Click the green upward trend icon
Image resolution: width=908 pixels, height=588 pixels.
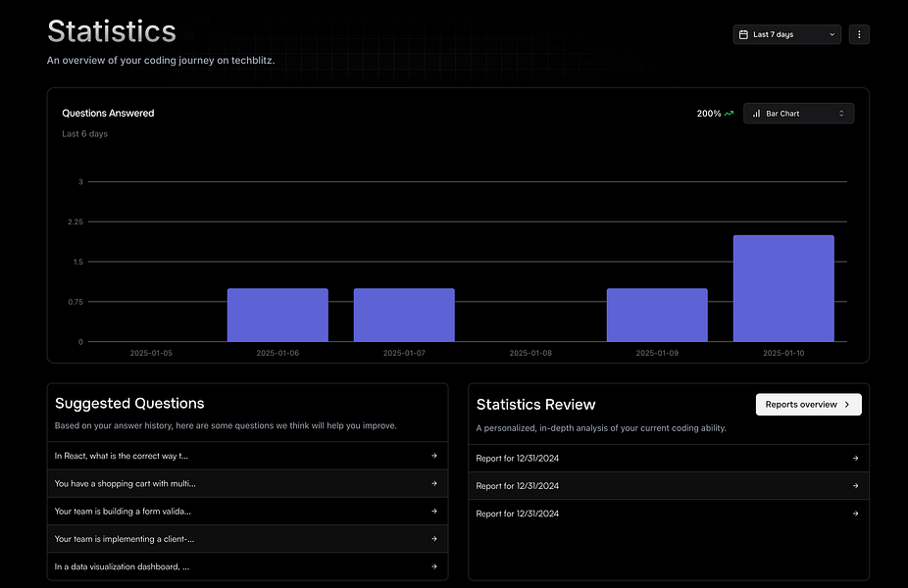(729, 114)
